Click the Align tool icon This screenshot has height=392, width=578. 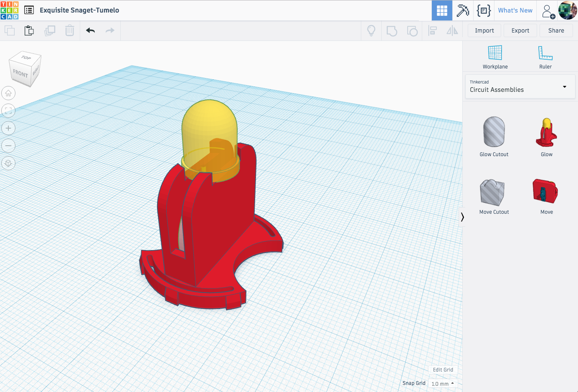tap(433, 30)
